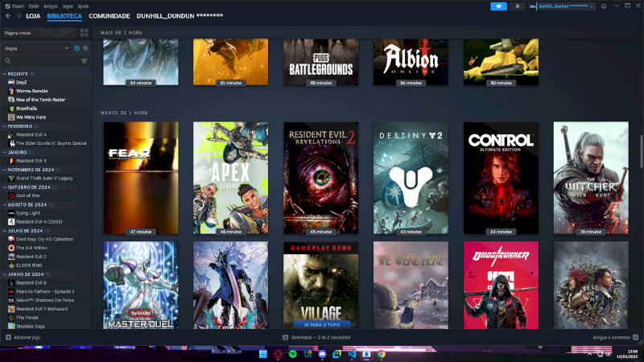Collapse the RECENTE games section
Screen dimensions: 644x362
(4, 73)
